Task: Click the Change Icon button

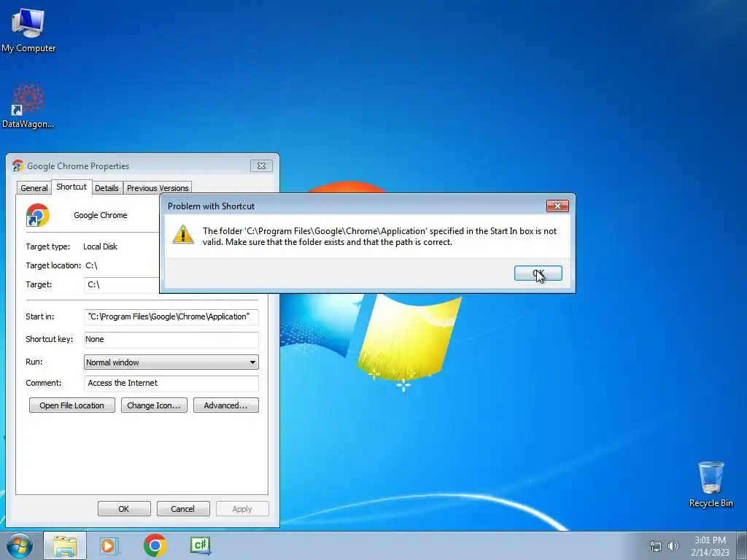Action: click(154, 405)
